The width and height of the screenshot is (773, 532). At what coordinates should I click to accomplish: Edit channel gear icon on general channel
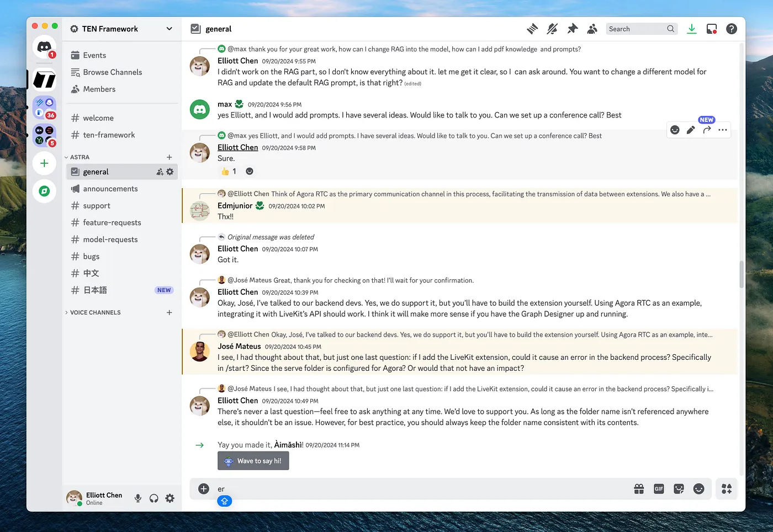[x=170, y=172]
